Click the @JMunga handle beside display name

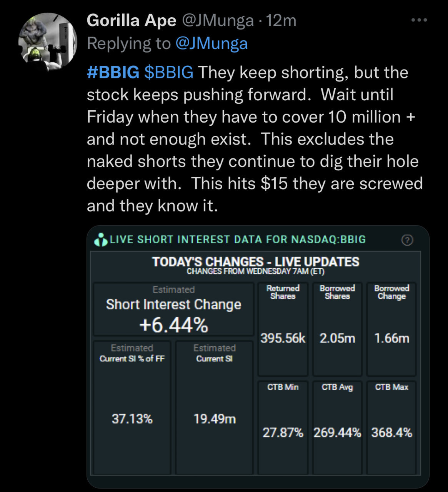(217, 20)
